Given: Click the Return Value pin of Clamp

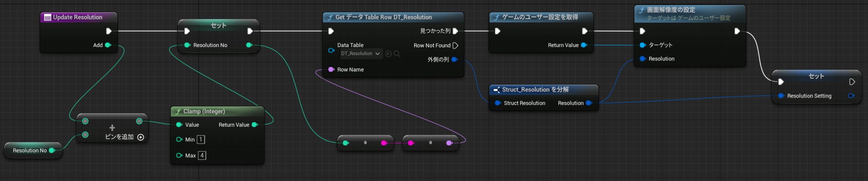Looking at the screenshot, I should pos(255,125).
